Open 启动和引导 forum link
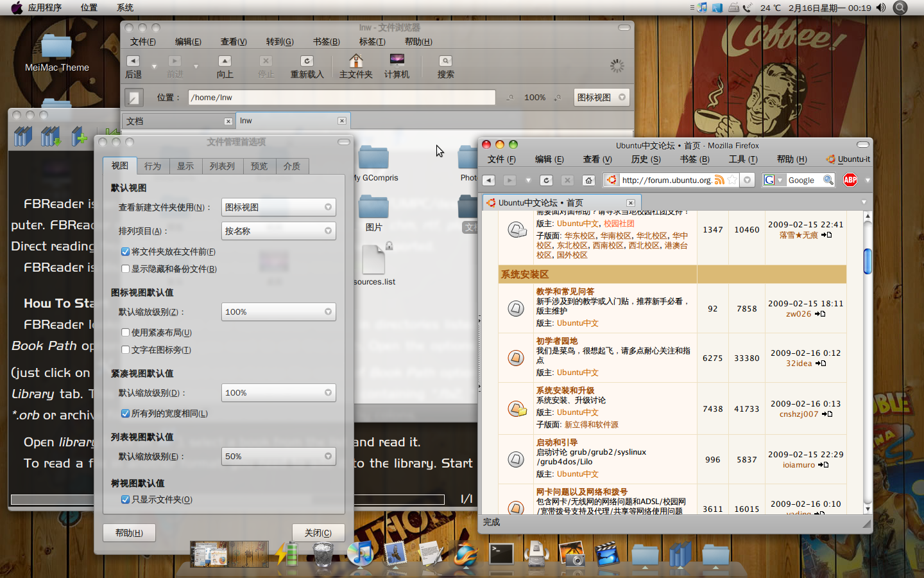The height and width of the screenshot is (578, 924). coord(557,442)
